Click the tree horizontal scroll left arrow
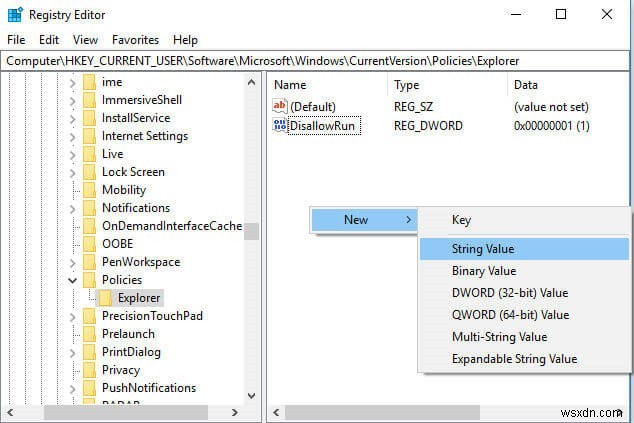Viewport: 634px width, 423px height. click(11, 412)
